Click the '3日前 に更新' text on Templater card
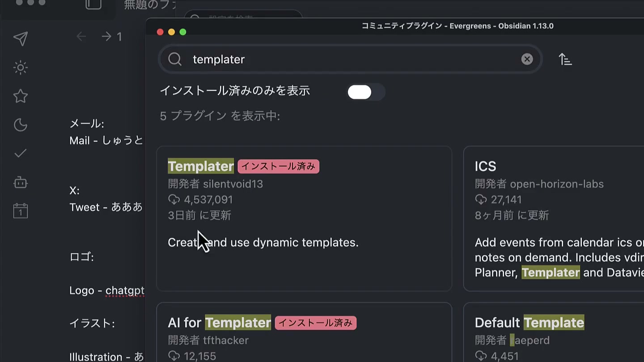 coord(199,215)
